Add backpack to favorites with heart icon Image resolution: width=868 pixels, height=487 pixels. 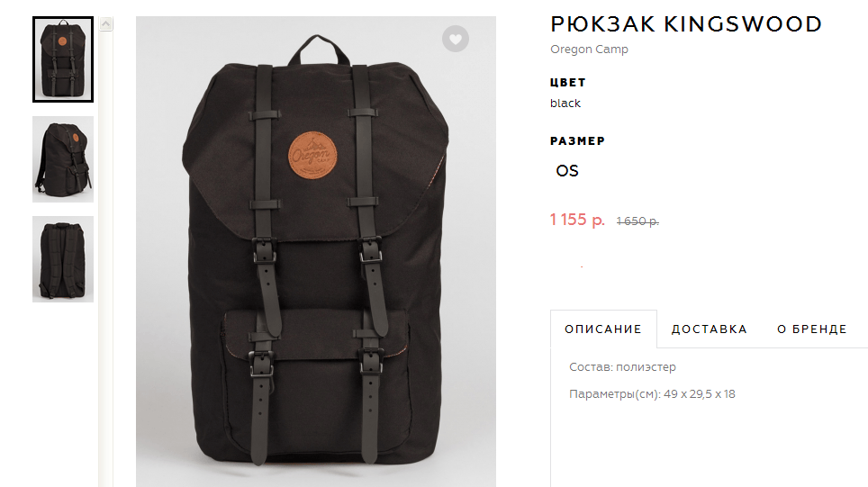456,39
